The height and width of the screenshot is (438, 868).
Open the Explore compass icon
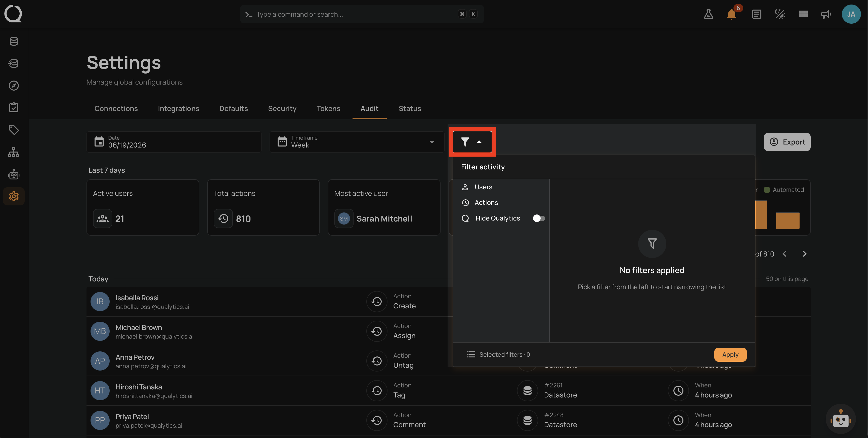point(14,86)
